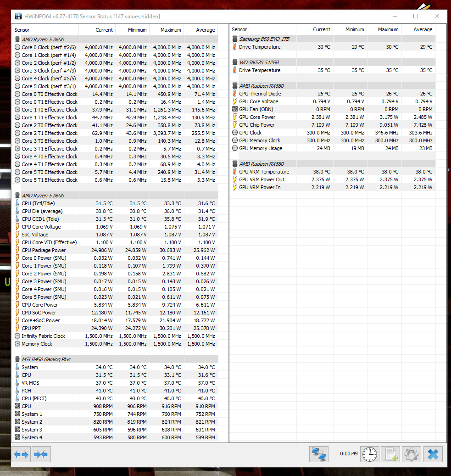Click the thermometer icon for GPU Thermal Diode
The height and width of the screenshot is (476, 451).
(234, 94)
